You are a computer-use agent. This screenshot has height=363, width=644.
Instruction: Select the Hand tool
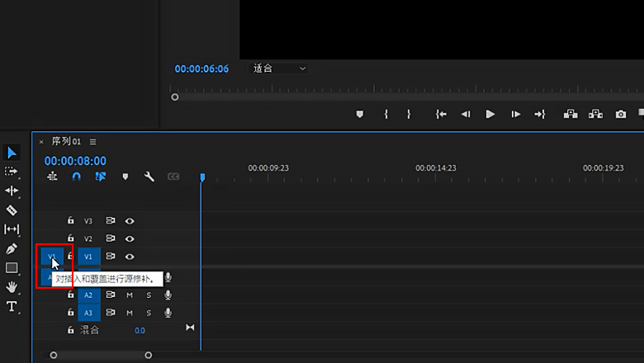click(x=12, y=286)
